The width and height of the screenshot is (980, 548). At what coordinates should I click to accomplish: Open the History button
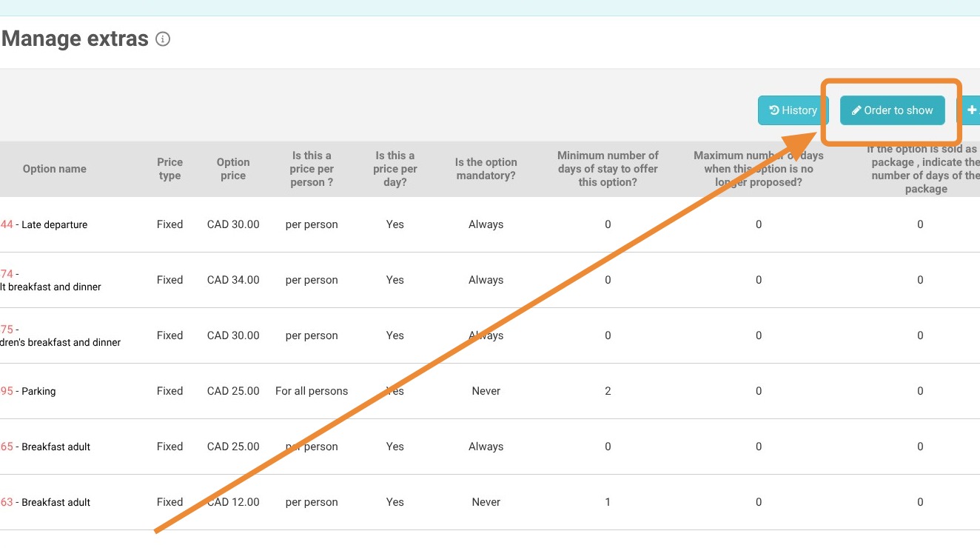click(x=793, y=110)
